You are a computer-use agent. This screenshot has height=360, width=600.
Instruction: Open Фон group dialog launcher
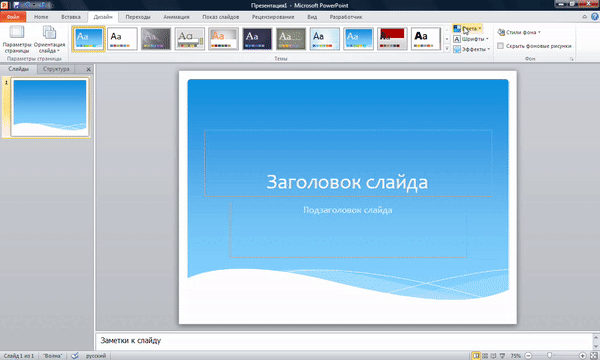coord(572,59)
